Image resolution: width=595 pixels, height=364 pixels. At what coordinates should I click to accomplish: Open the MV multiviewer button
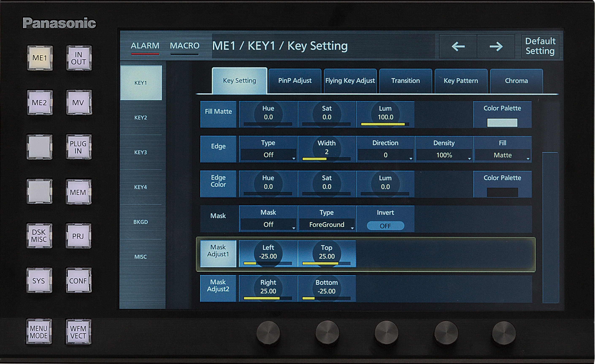coord(78,103)
